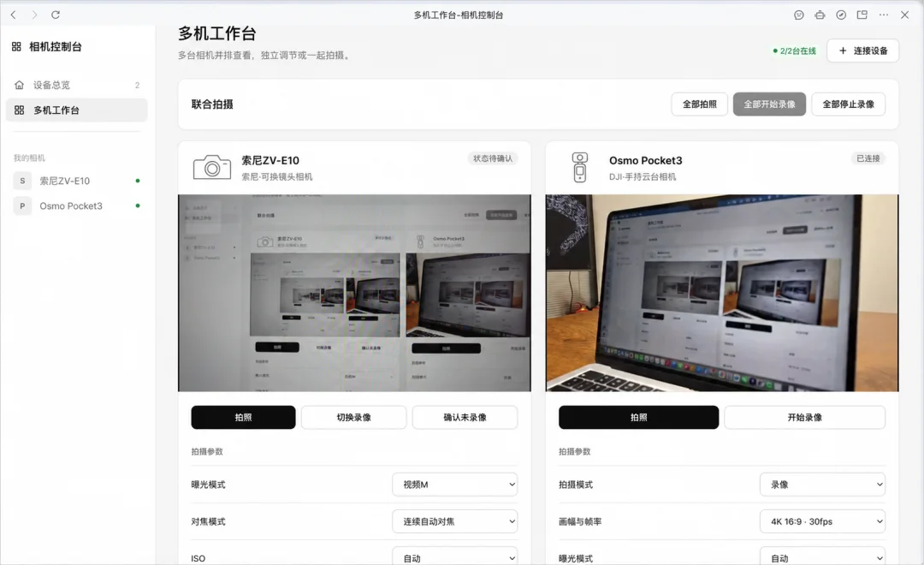The height and width of the screenshot is (565, 924).
Task: Click 全部开始录像 button
Action: (x=769, y=104)
